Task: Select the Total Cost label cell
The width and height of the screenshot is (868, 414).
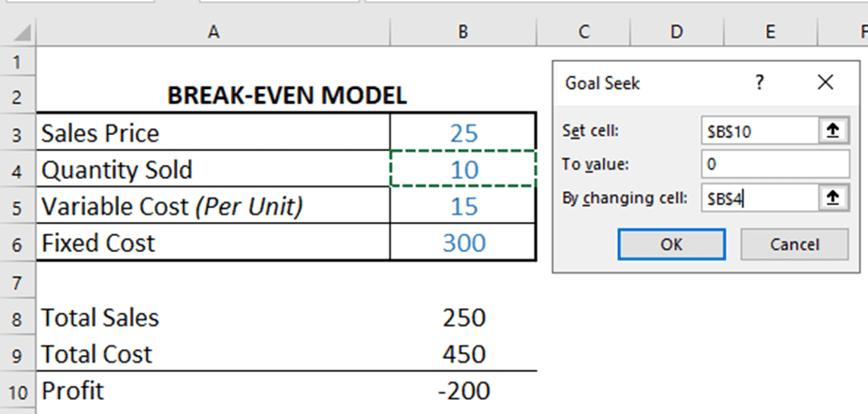Action: pos(213,354)
